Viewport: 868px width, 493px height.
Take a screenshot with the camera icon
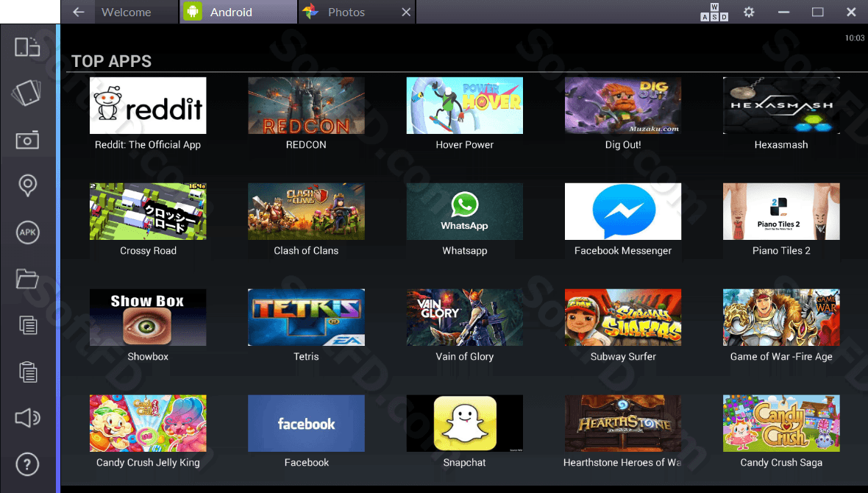pos(27,140)
